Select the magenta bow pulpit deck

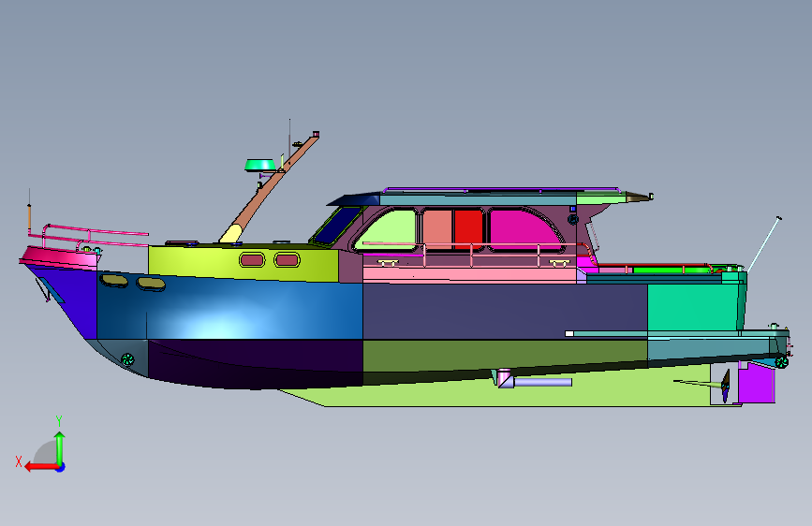coord(58,257)
